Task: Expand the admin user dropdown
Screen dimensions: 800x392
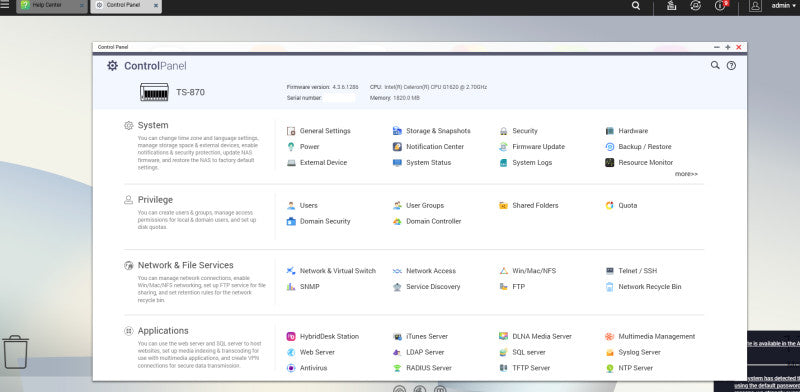Action: pos(783,6)
